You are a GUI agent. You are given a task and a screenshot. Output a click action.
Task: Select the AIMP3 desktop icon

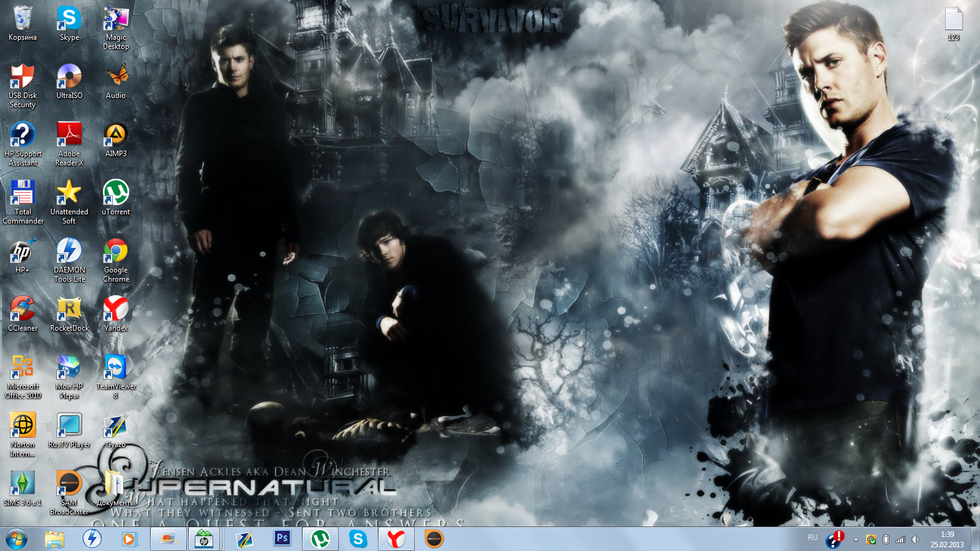116,135
